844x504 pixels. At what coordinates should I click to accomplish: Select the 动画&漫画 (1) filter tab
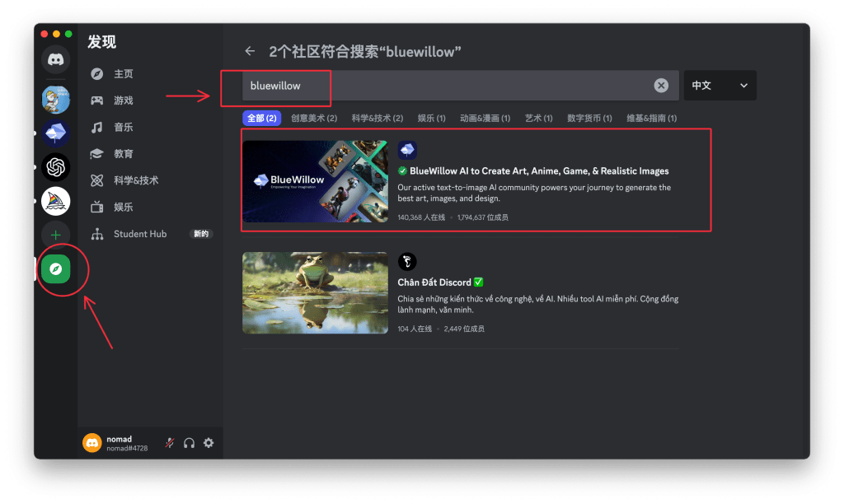coord(485,118)
